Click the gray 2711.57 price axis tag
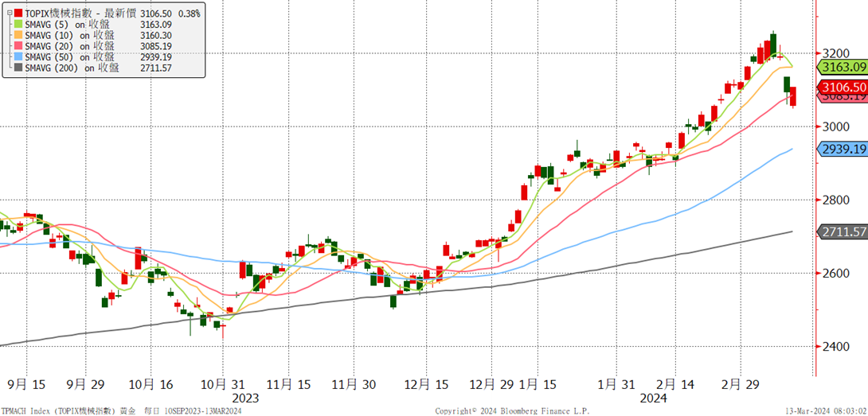The width and height of the screenshot is (868, 416). coord(843,231)
